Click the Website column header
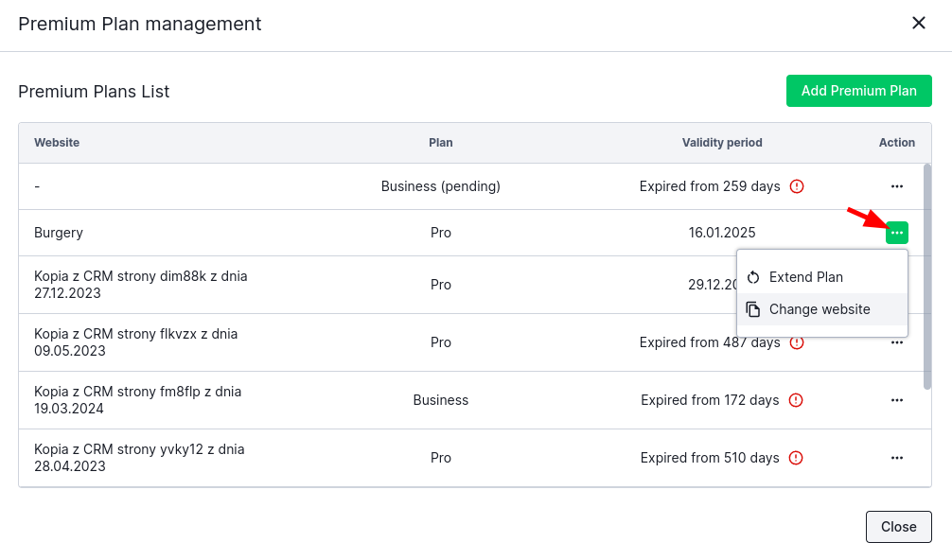 57,143
